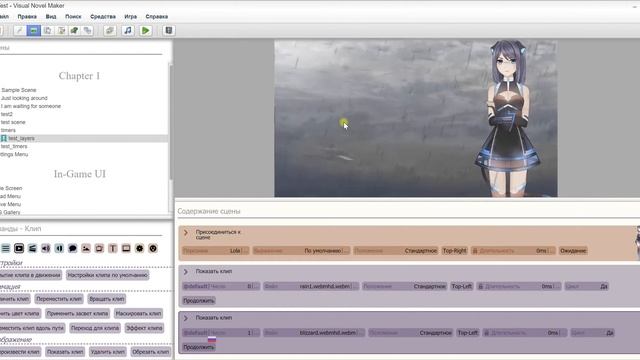Select the T text command category icon

click(x=113, y=248)
